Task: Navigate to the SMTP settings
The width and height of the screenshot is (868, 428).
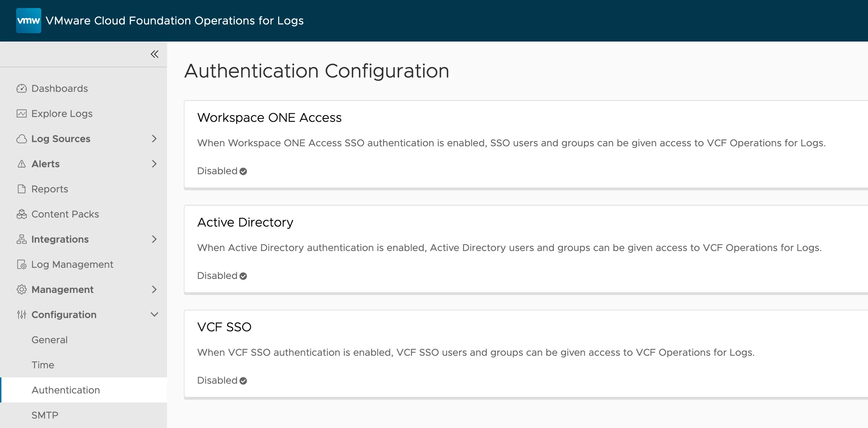Action: point(45,415)
